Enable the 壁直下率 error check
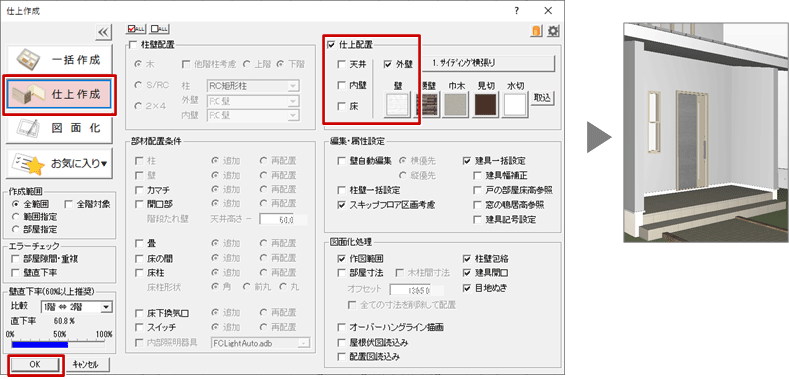 [x=15, y=273]
